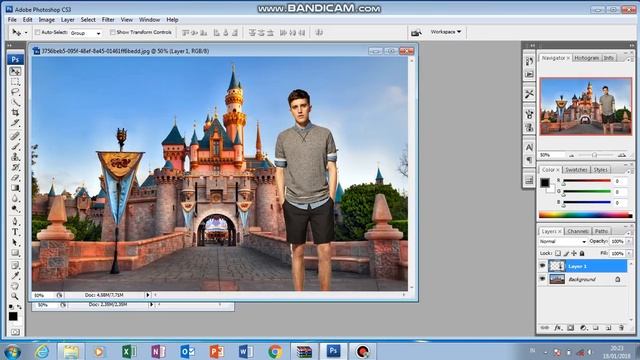Toggle Lock image pixels brush icon
The width and height of the screenshot is (640, 360).
[566, 253]
